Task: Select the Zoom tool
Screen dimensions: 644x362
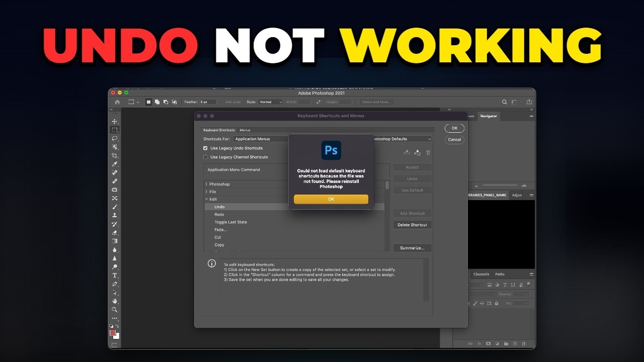Action: [115, 310]
